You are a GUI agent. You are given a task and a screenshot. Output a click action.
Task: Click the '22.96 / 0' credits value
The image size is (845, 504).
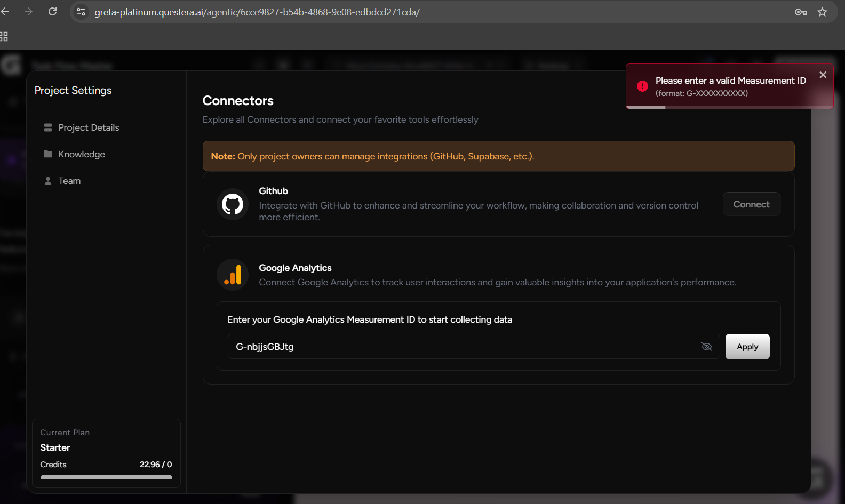[x=156, y=465]
